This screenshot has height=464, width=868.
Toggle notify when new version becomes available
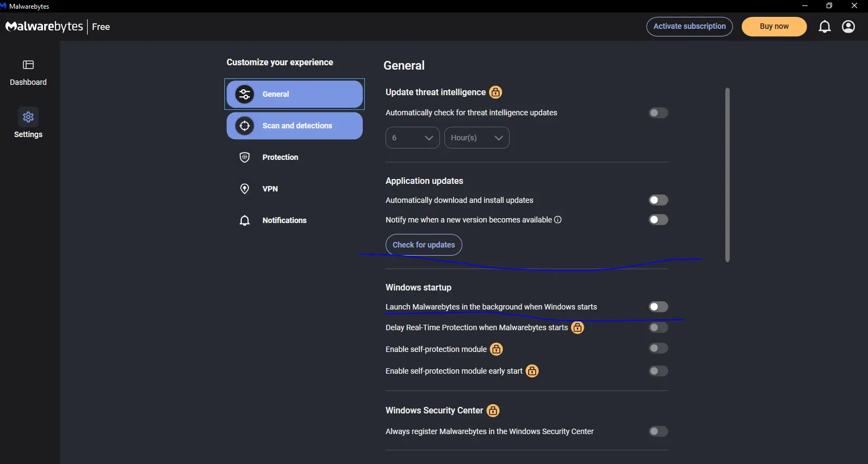pos(658,220)
